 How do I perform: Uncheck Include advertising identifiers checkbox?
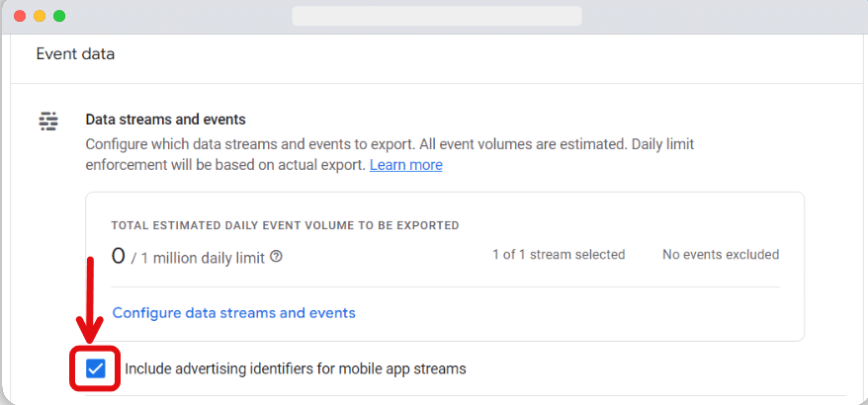(95, 368)
